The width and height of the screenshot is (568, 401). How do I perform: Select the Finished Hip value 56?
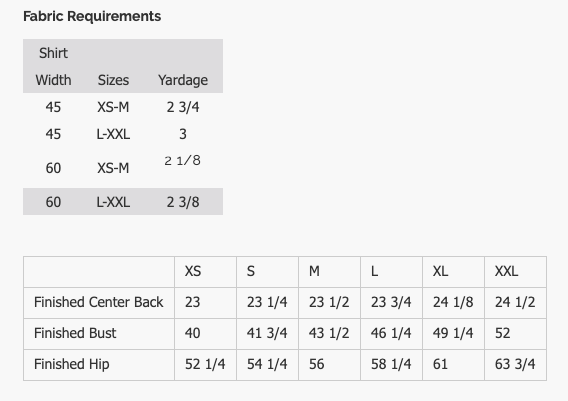tap(317, 364)
